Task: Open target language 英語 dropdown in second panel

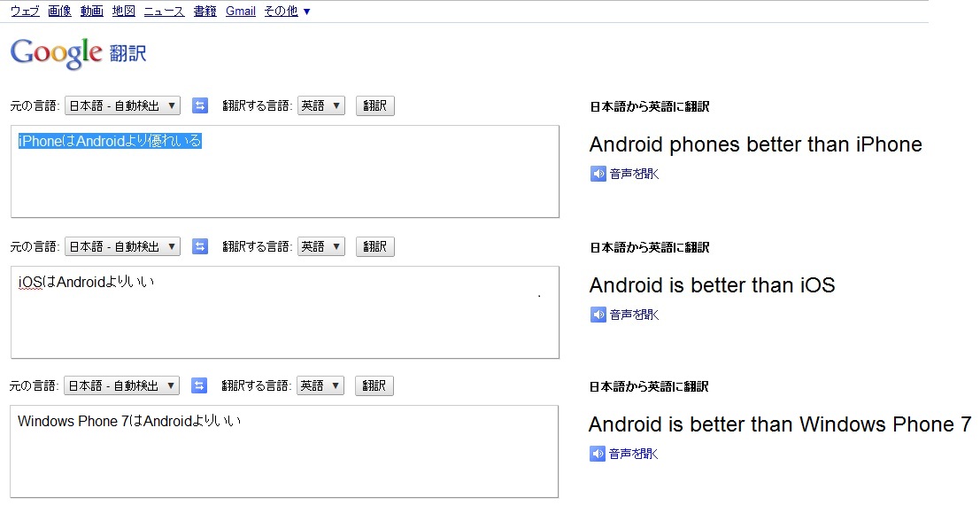Action: [x=321, y=246]
